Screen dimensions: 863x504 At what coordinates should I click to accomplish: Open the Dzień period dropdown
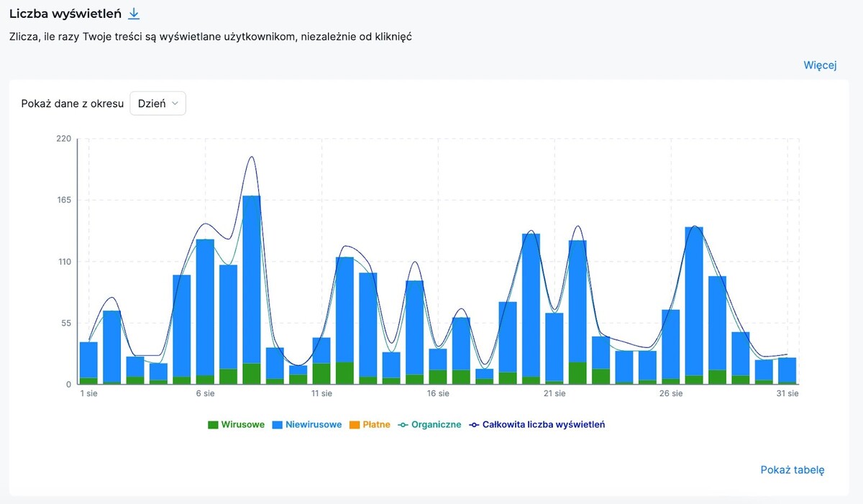[x=157, y=104]
